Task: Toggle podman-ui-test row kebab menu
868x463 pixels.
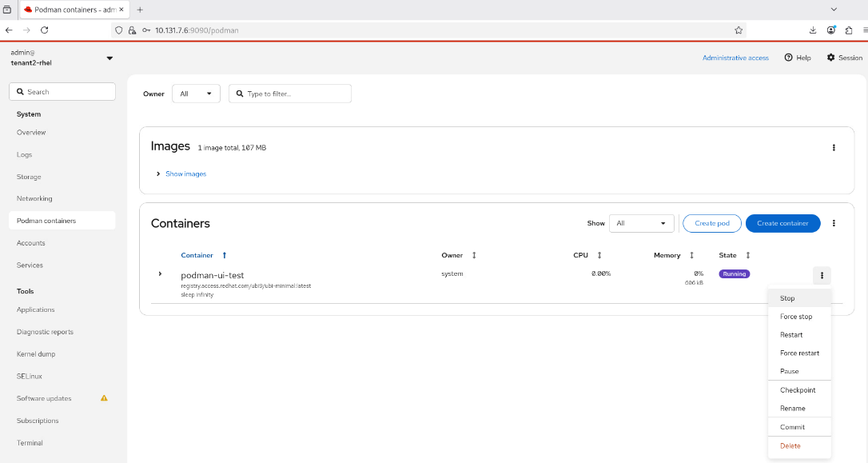Action: 822,275
